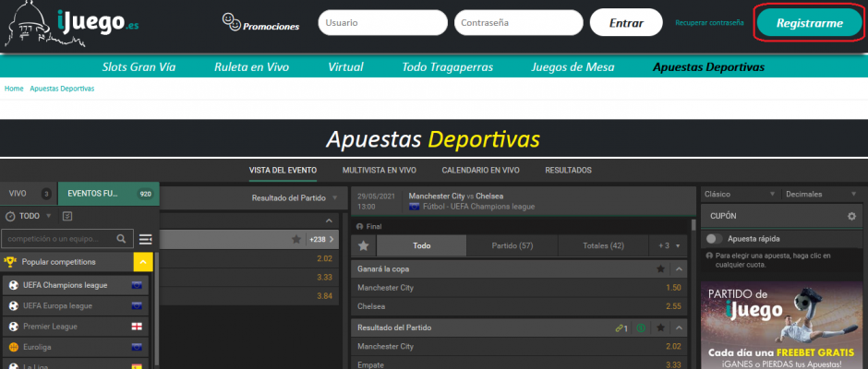Select the Totales (42) tab
The height and width of the screenshot is (369, 868).
tap(603, 245)
